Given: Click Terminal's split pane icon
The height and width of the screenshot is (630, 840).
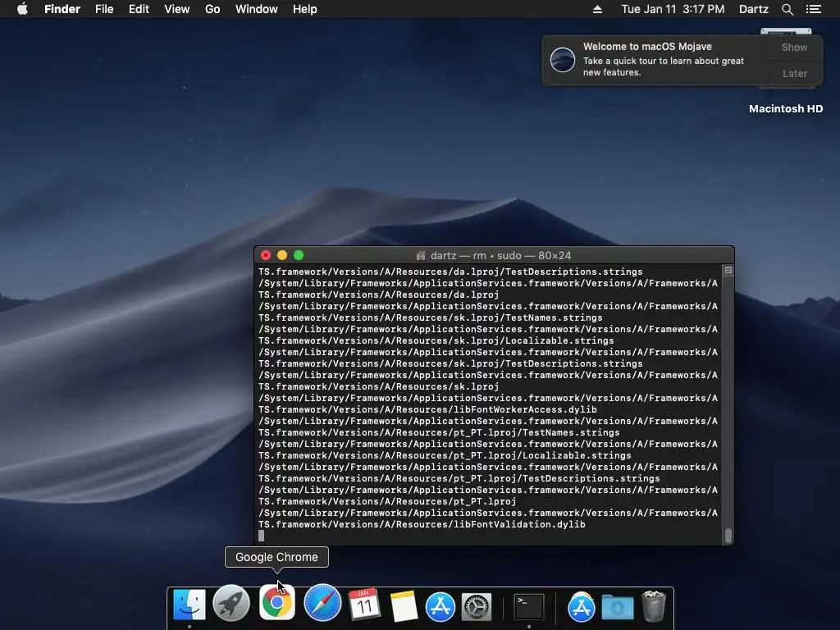Looking at the screenshot, I should click(728, 271).
